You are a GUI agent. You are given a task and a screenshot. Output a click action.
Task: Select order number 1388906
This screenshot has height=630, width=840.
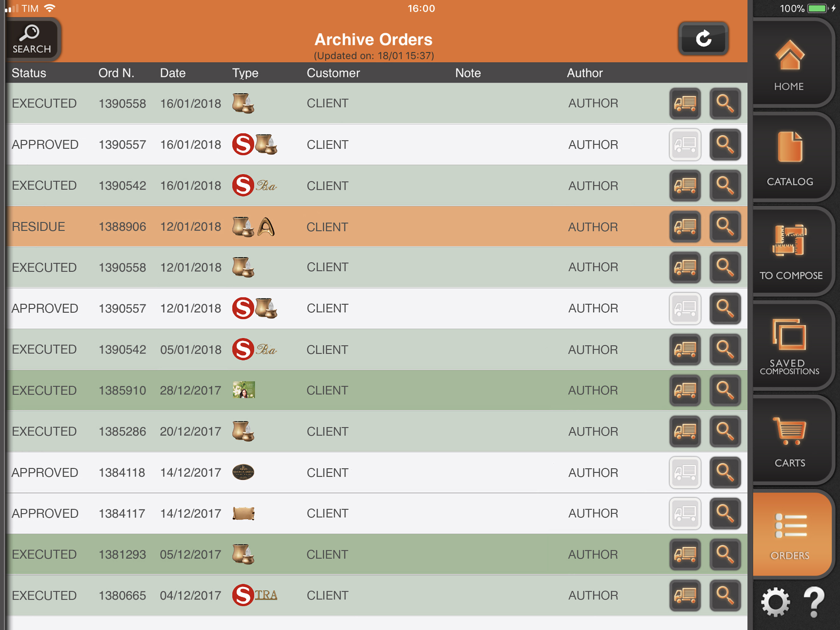pos(122,227)
